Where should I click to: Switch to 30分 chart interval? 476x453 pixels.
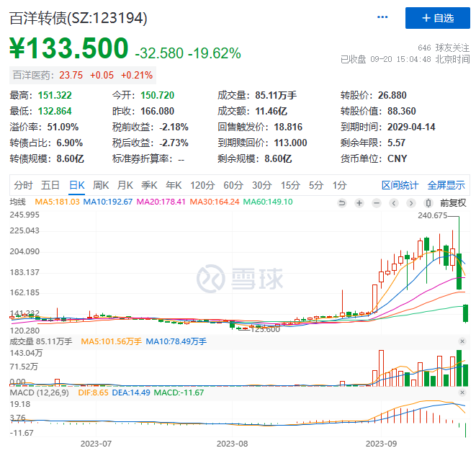pyautogui.click(x=261, y=185)
